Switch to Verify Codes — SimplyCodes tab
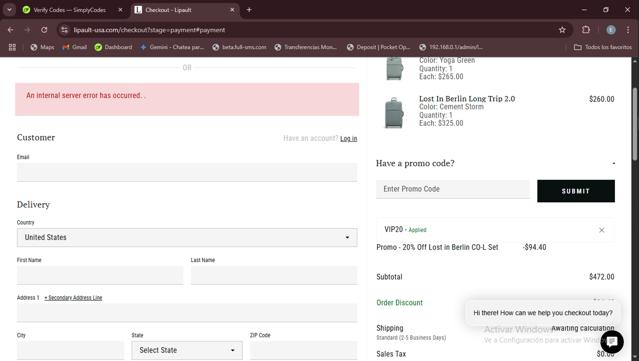639x361 pixels. (69, 10)
